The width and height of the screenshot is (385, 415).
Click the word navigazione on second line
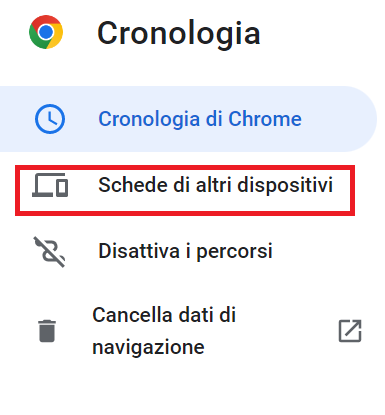(148, 347)
